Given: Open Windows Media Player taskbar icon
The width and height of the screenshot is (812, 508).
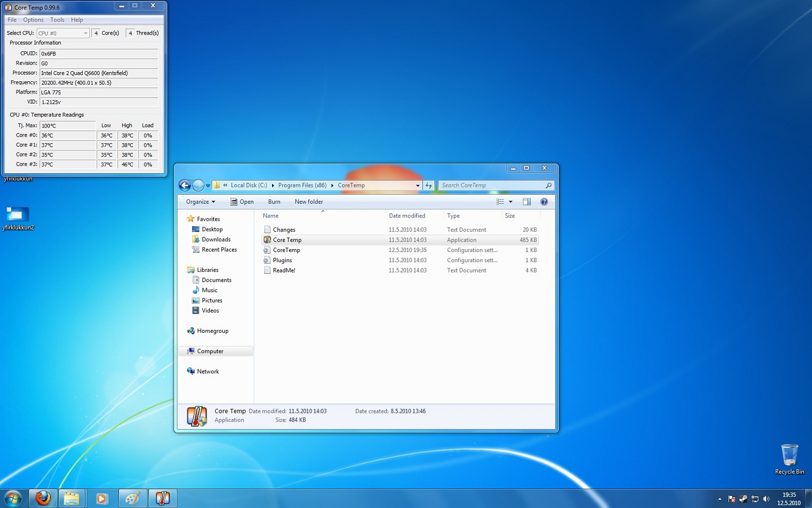Looking at the screenshot, I should click(101, 498).
